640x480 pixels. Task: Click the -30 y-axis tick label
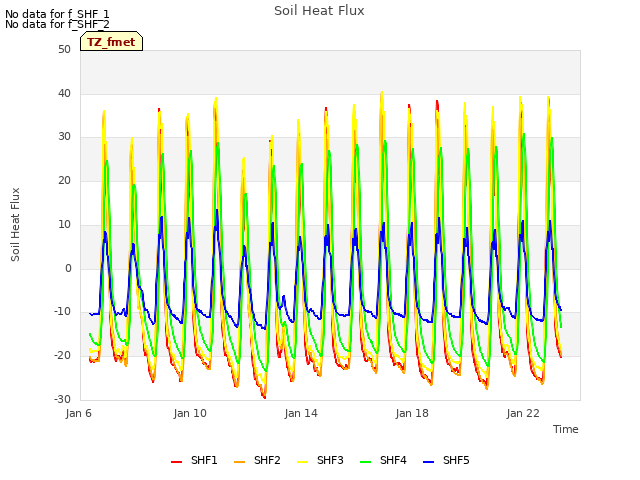[62, 399]
